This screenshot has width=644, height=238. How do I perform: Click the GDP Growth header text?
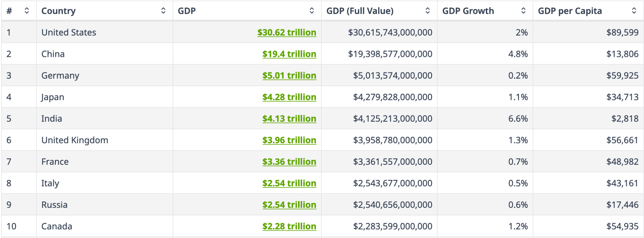(468, 11)
